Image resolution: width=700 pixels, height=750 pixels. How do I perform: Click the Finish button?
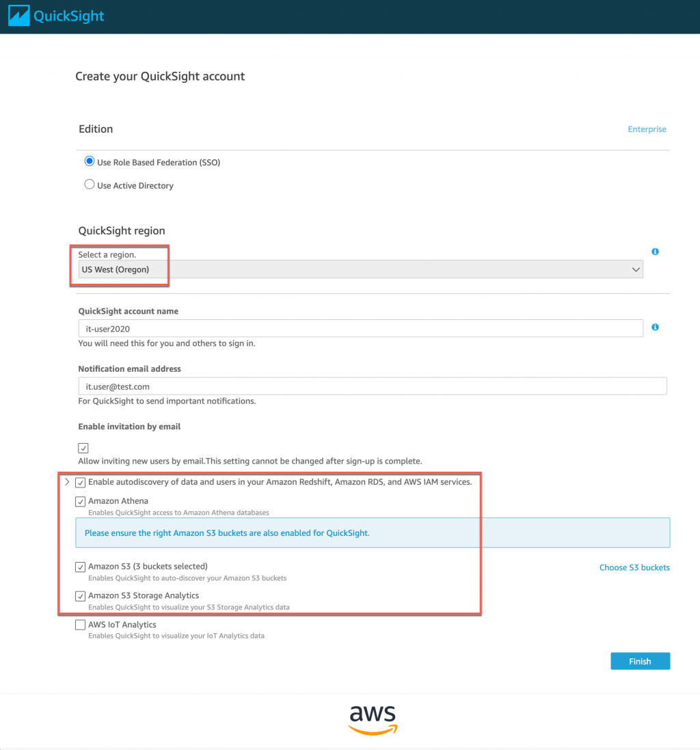640,661
